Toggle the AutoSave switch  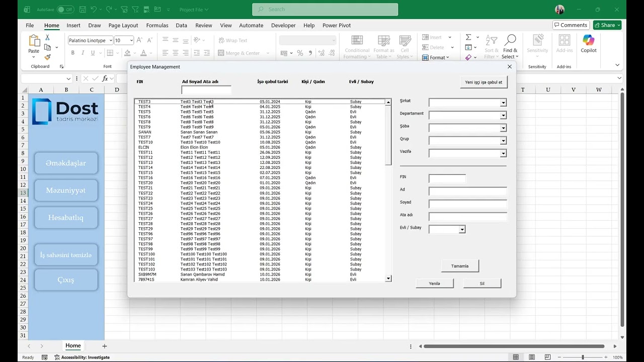pyautogui.click(x=65, y=9)
